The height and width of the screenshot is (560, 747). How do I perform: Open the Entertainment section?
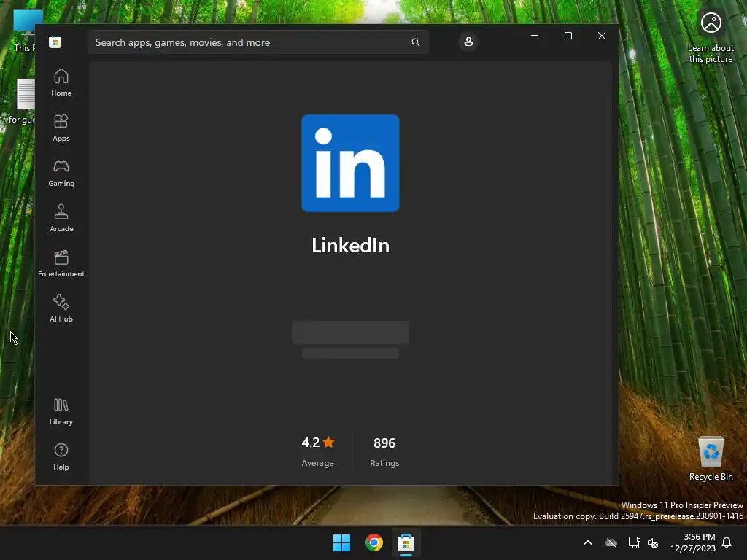click(61, 263)
